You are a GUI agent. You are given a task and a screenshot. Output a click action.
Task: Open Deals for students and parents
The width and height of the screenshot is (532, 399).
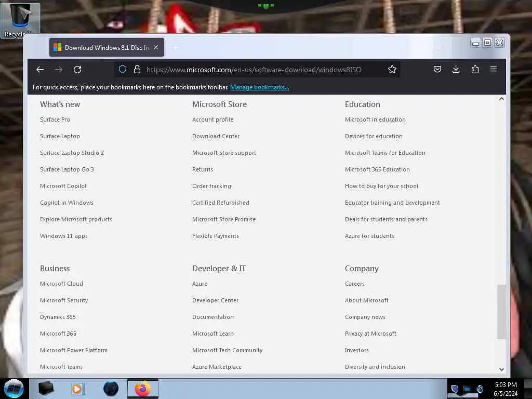[386, 219]
